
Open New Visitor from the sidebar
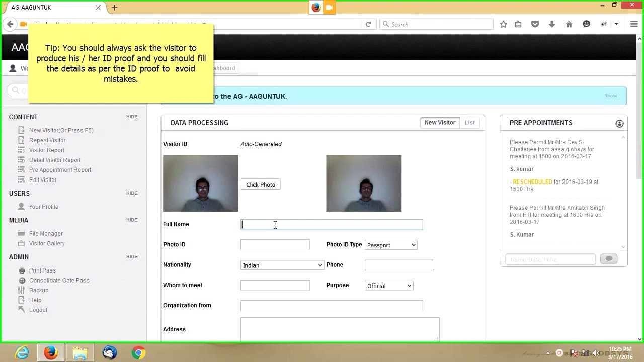[x=61, y=130]
